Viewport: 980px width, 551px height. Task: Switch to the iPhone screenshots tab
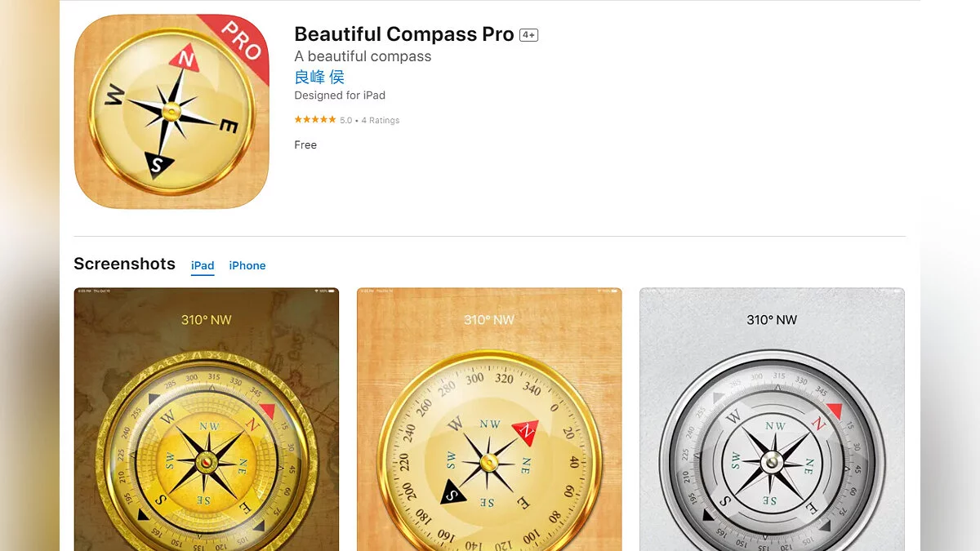click(247, 265)
